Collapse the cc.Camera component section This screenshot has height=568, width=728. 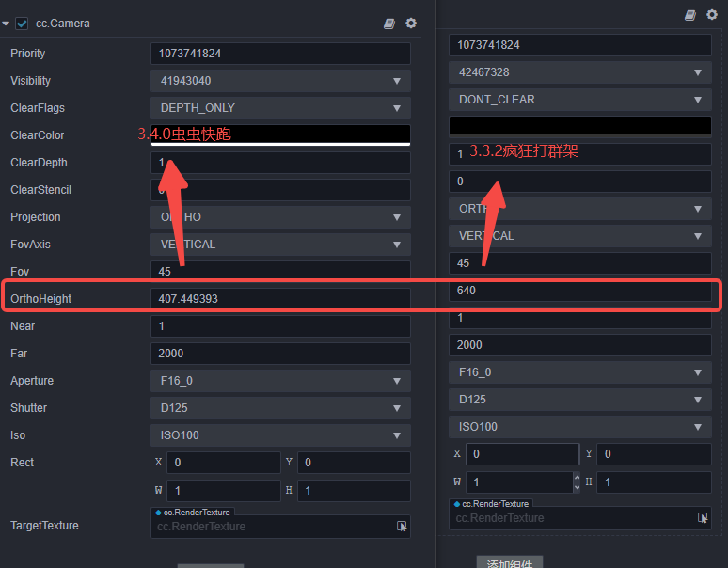[x=6, y=24]
